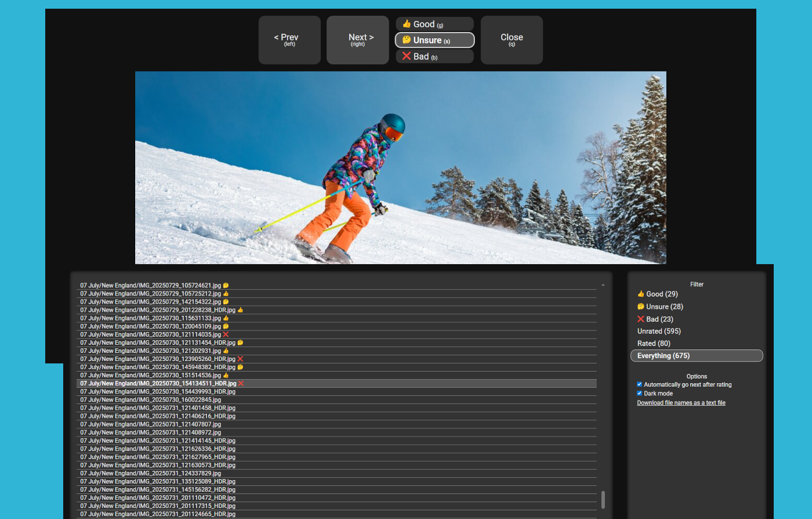Mark photo as Bad with red X
The height and width of the screenshot is (519, 812).
tap(434, 56)
